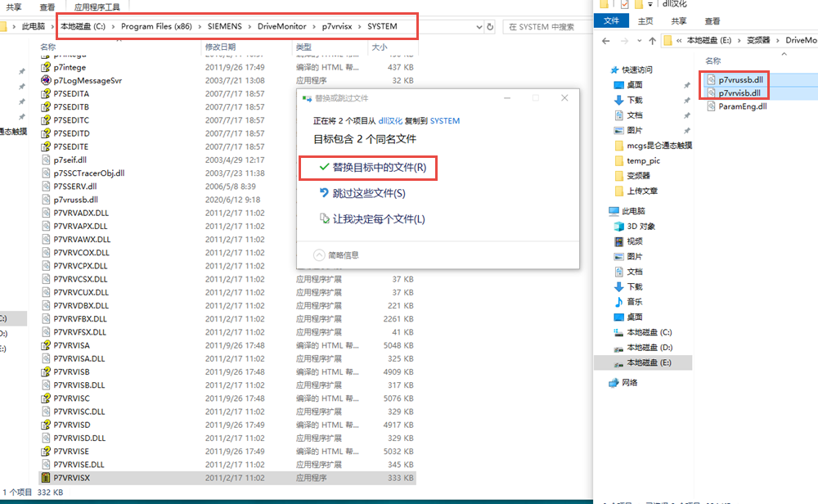The width and height of the screenshot is (818, 504).
Task: Open 应用程序工具 ribbon tab
Action: [97, 7]
